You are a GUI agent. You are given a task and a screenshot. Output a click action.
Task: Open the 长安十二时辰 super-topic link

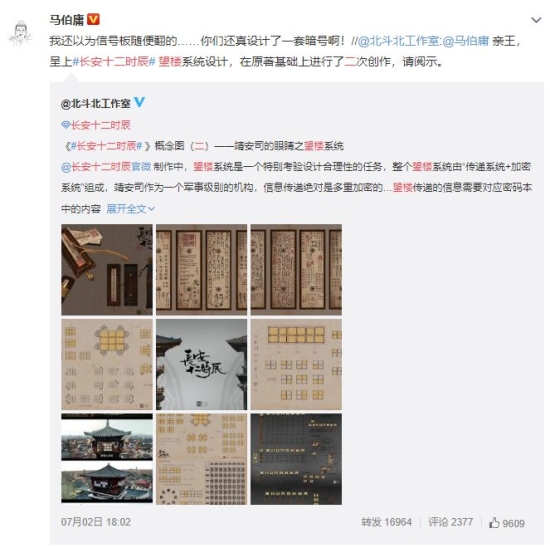[x=101, y=125]
